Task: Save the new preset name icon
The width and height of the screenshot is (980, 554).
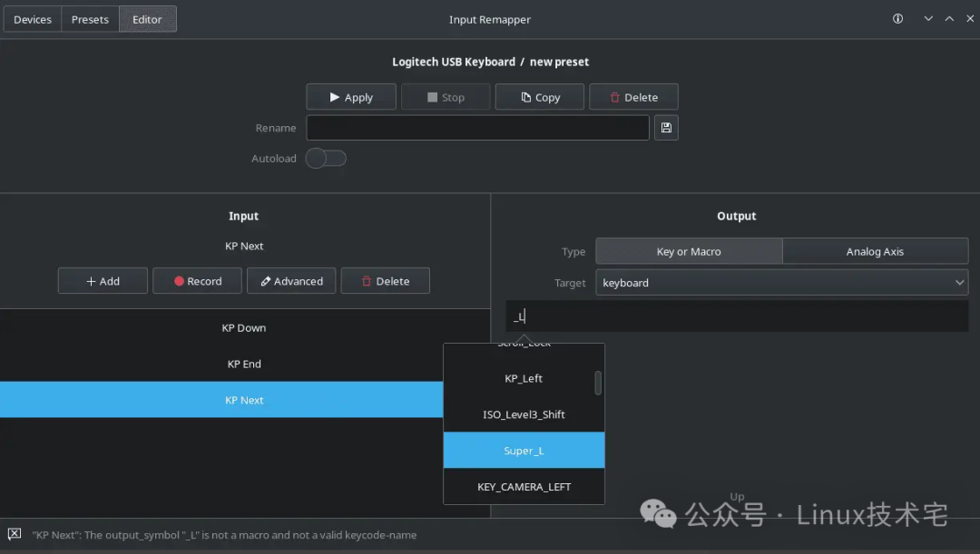Action: 666,128
